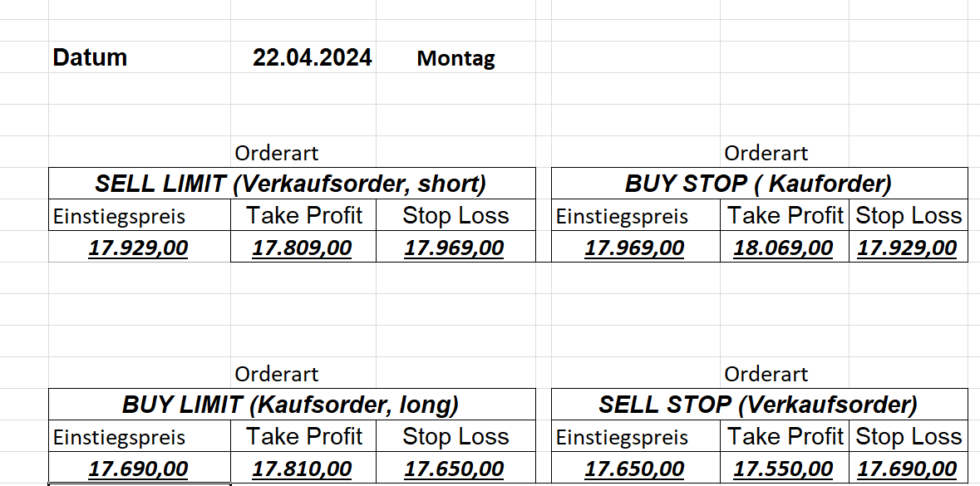Click SELL STOP stop loss value 17.690,00

coord(907,469)
